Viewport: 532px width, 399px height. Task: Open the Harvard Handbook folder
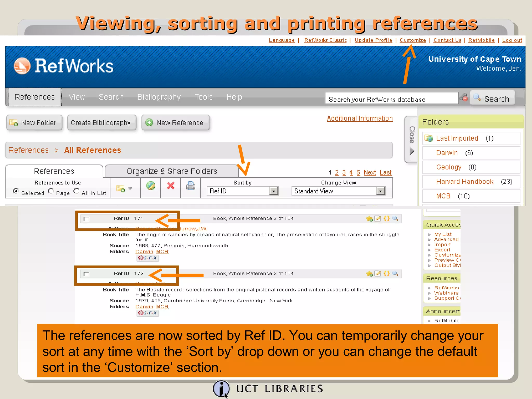pos(465,182)
